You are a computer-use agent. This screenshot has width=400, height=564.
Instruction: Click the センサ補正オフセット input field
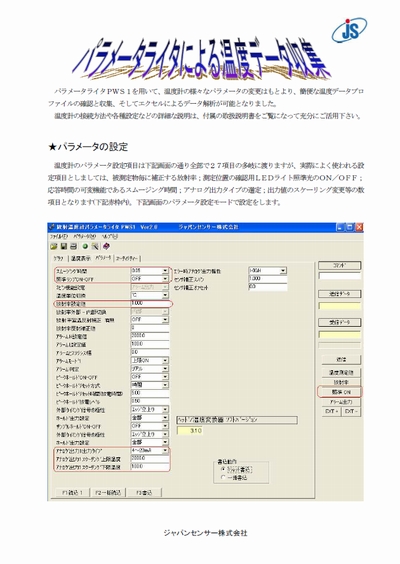click(268, 287)
